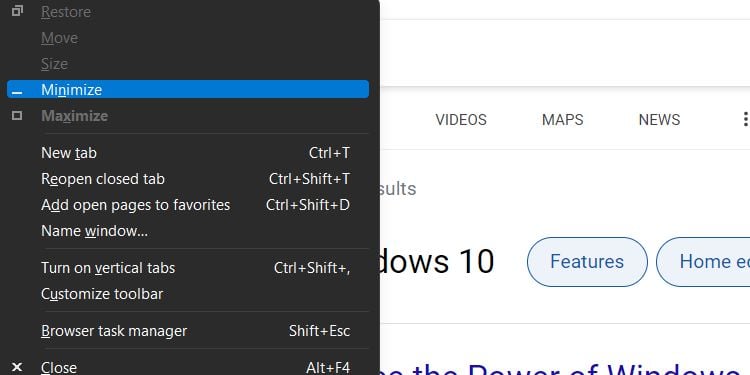
Task: Switch to the MAPS search tab
Action: (x=562, y=120)
